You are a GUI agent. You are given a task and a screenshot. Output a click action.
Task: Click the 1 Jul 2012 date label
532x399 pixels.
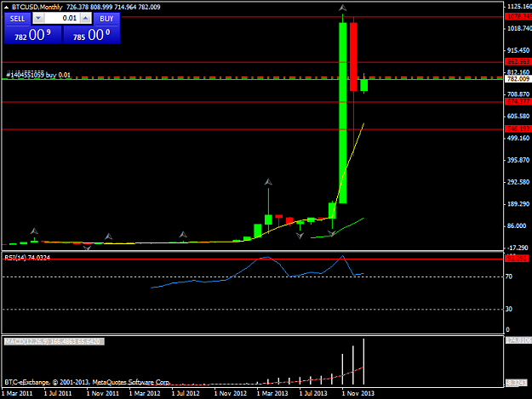point(186,393)
